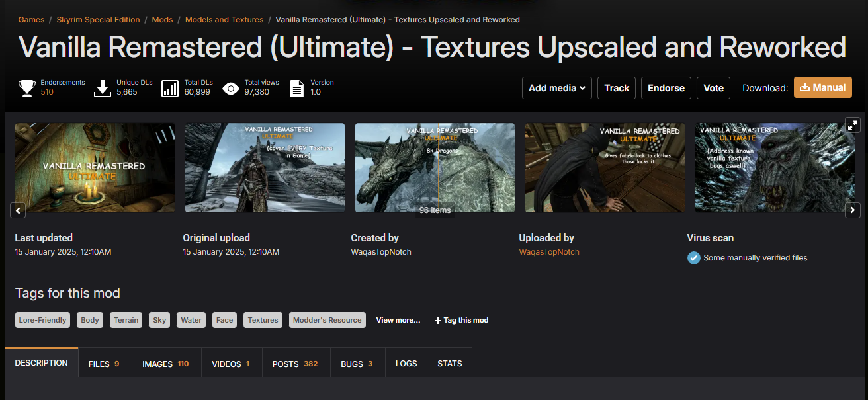Click the Last updated date text

(63, 252)
